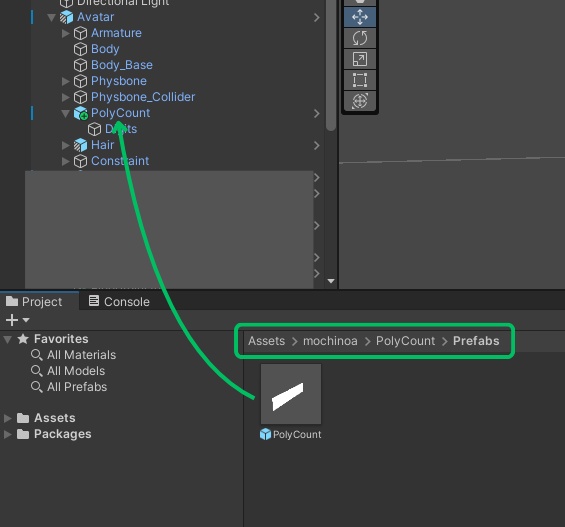565x527 pixels.
Task: Select the Rotate tool
Action: 360,38
